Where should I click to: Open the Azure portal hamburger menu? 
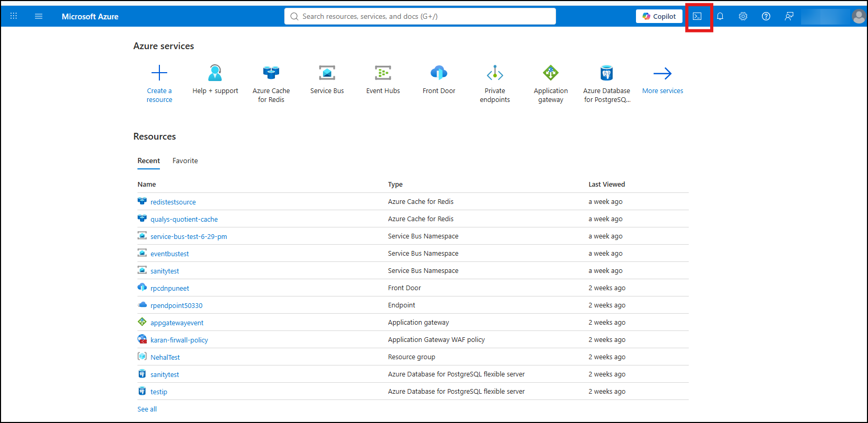[x=39, y=16]
